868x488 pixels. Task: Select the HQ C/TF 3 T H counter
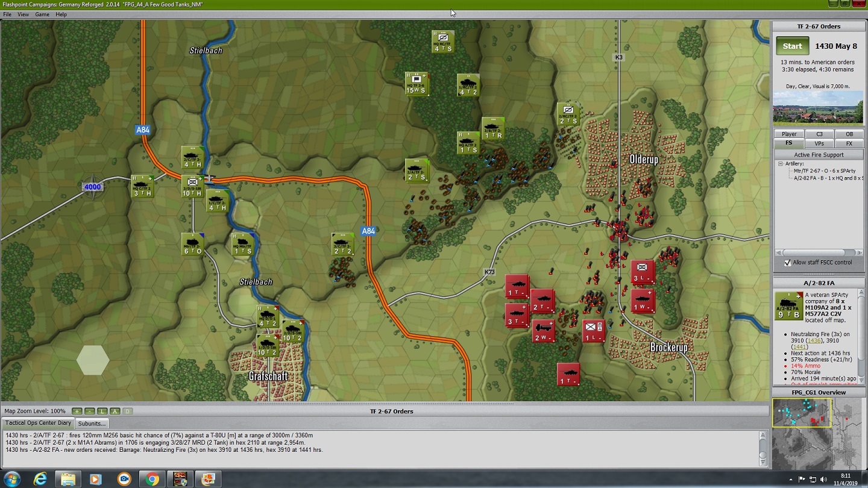pos(142,186)
